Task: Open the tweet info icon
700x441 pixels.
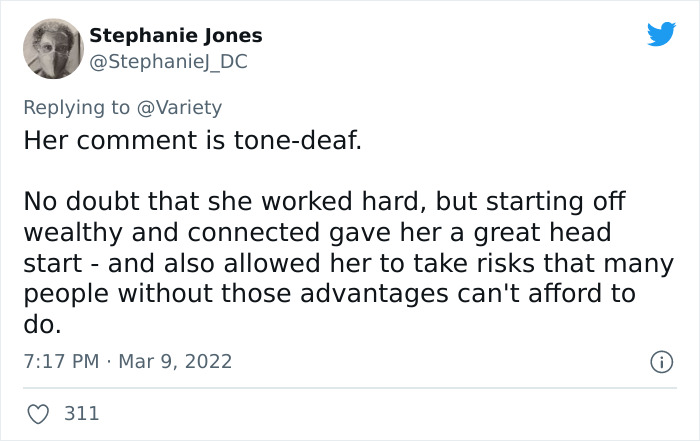Action: coord(662,361)
